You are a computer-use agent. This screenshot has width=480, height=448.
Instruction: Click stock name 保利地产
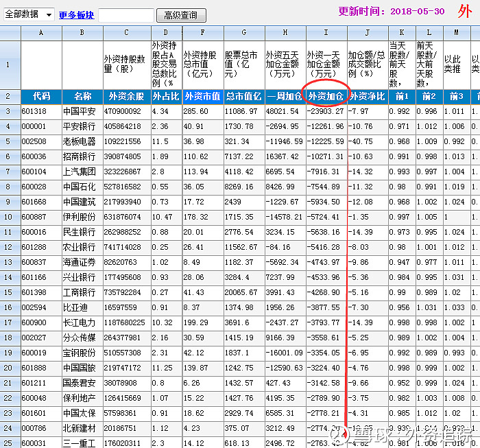[x=79, y=398]
